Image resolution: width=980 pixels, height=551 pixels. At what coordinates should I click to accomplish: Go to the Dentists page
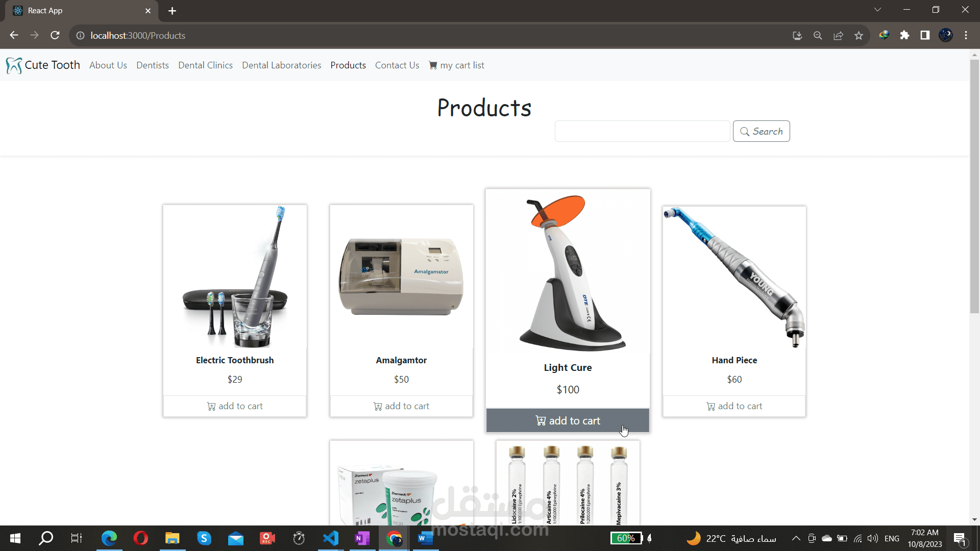pyautogui.click(x=152, y=65)
